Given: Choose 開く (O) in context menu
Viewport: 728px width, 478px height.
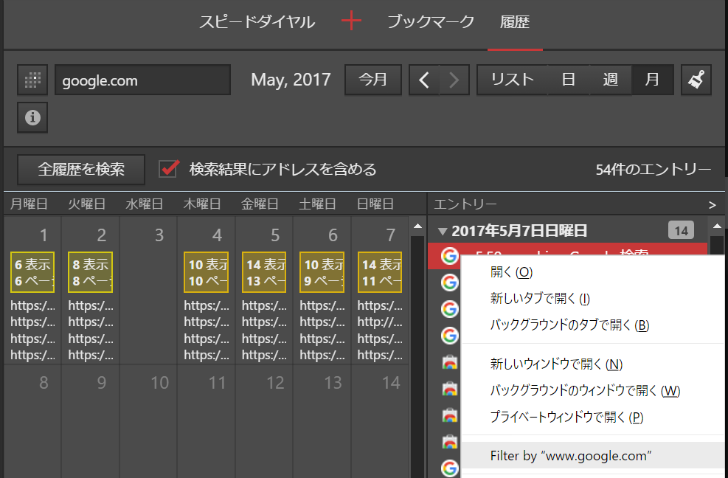Looking at the screenshot, I should (x=511, y=272).
